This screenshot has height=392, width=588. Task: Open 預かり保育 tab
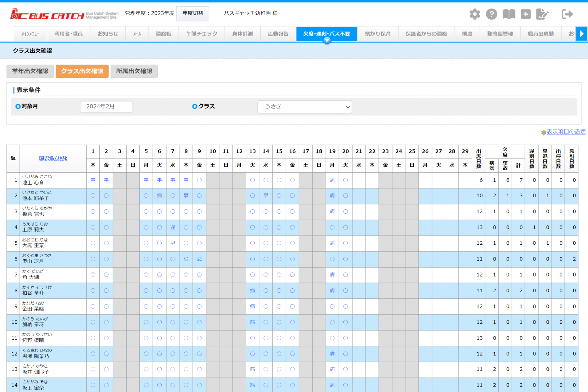tap(378, 34)
